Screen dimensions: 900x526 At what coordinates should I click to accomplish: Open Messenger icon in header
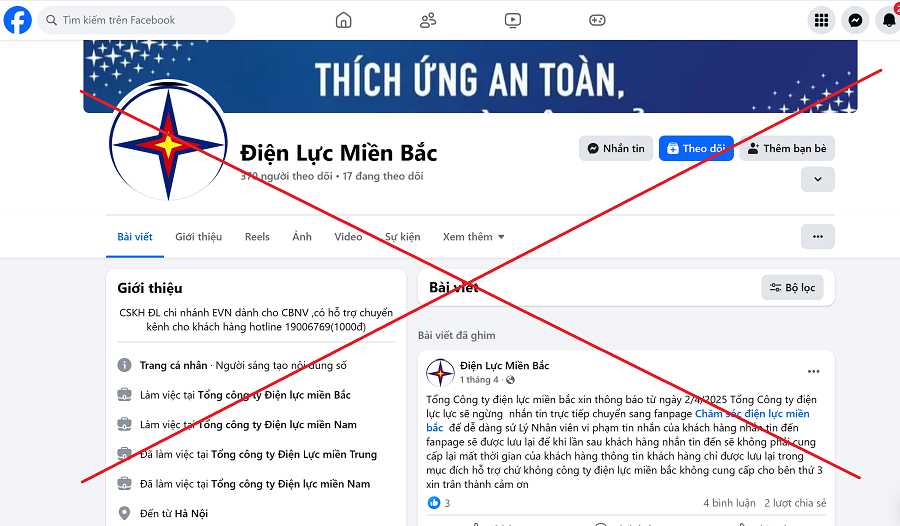click(x=855, y=20)
